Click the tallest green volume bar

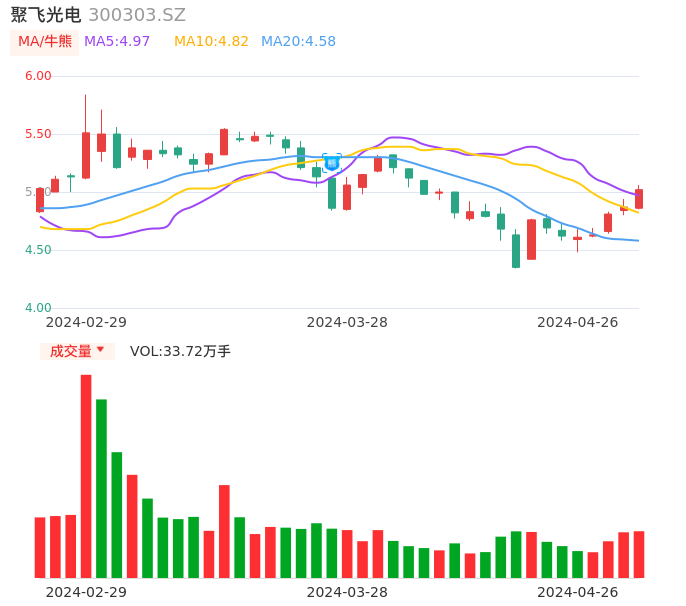pos(101,488)
